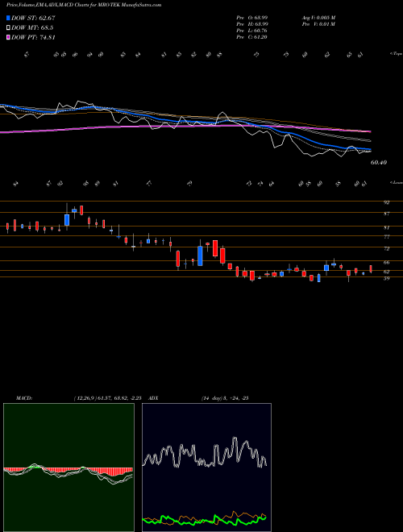Click the 'Pre C: 61.20' value

(252, 37)
